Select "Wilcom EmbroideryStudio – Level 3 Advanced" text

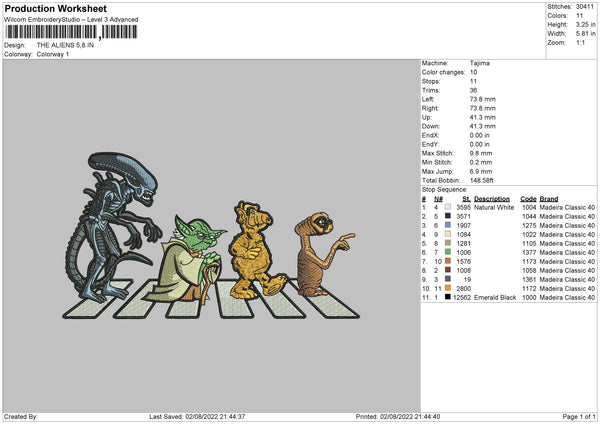(x=71, y=20)
